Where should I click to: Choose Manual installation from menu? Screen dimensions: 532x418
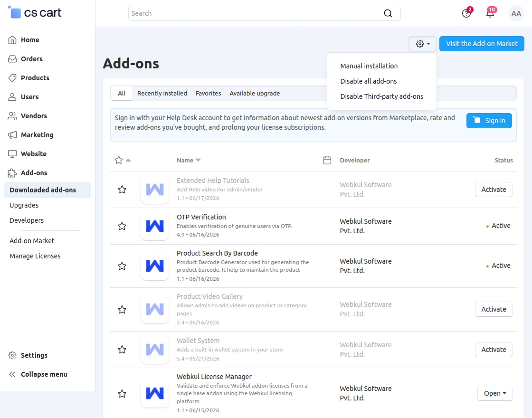(x=369, y=66)
